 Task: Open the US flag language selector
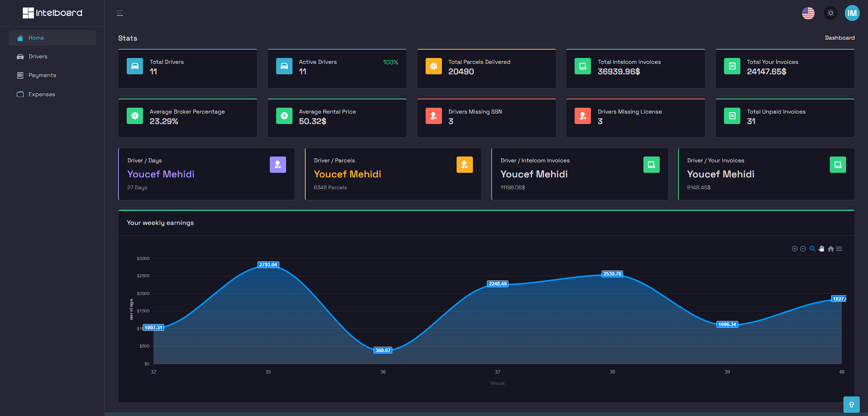click(x=808, y=13)
